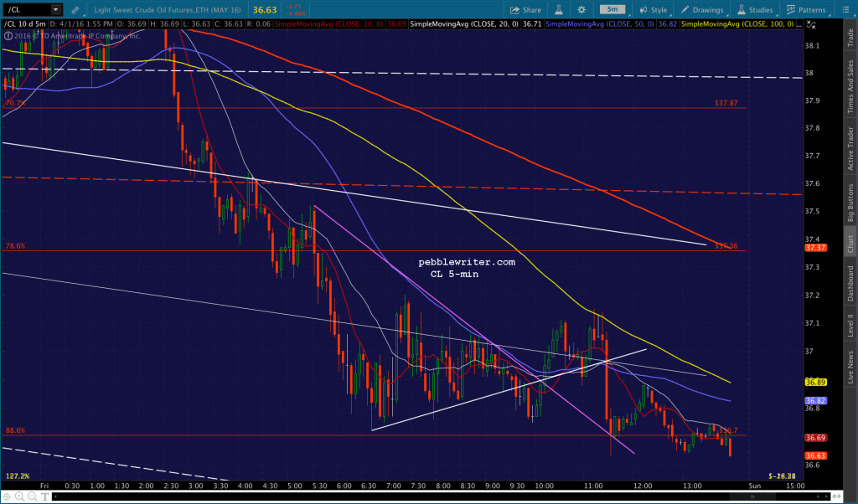Click the symbol link chain icon

[x=75, y=10]
